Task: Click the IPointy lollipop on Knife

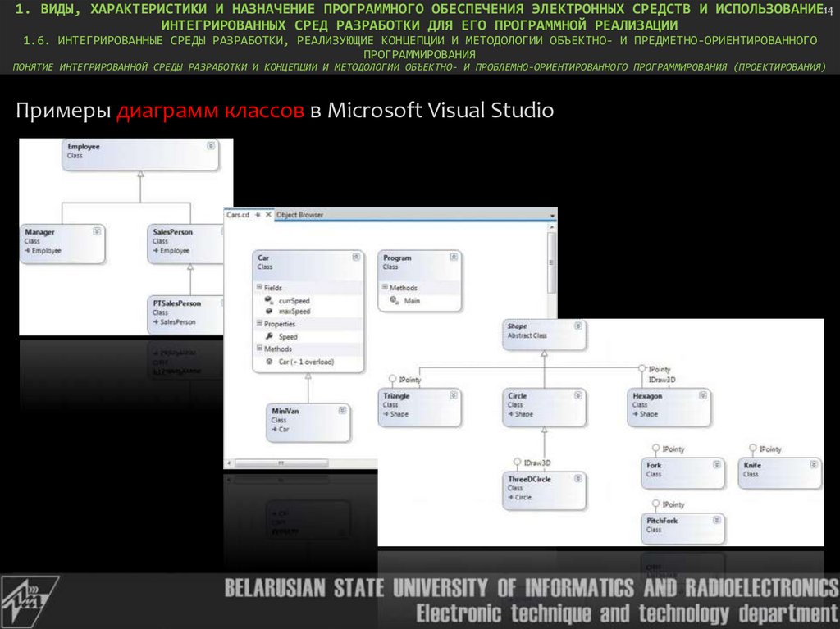Action: [x=753, y=449]
